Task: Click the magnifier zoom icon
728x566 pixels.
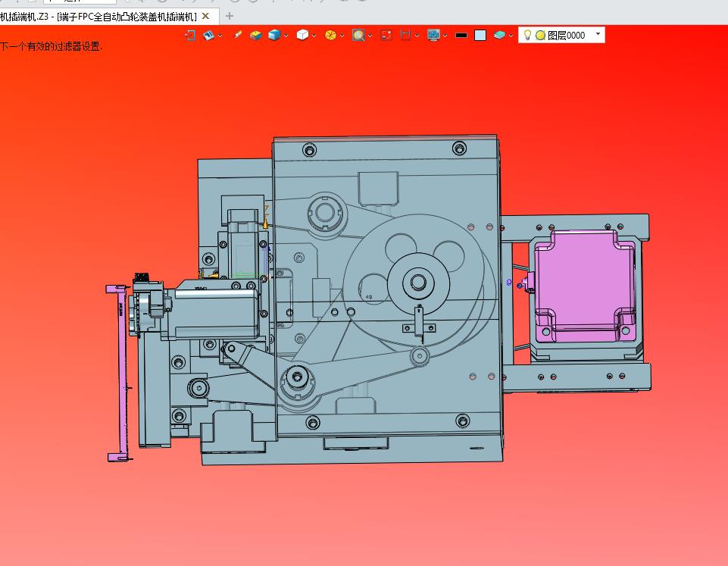Action: (358, 36)
